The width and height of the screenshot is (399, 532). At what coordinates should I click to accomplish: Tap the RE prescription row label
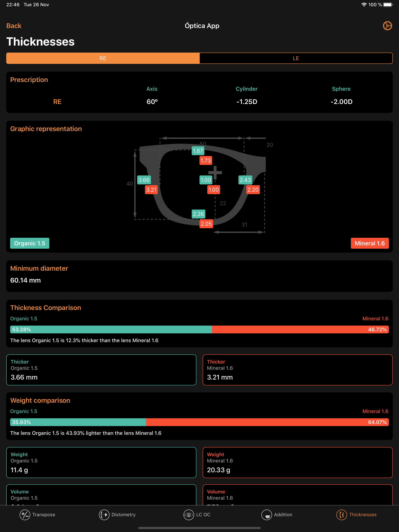pos(57,102)
